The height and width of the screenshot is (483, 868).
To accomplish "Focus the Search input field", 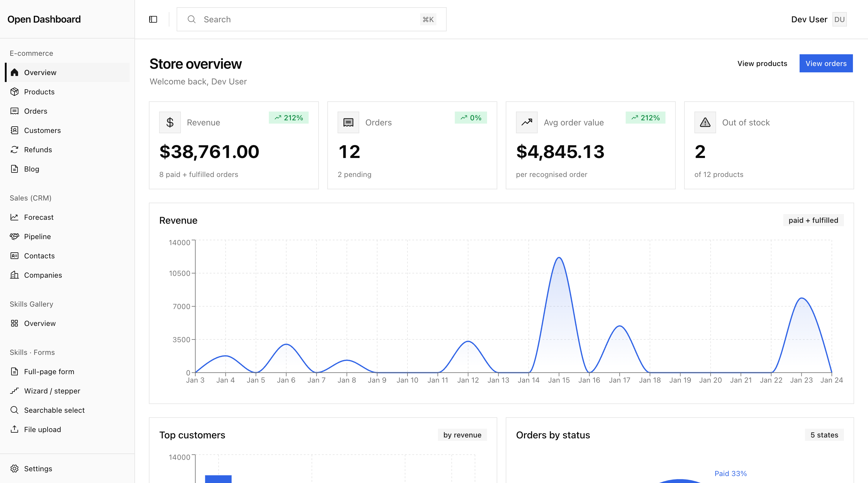I will pos(311,19).
